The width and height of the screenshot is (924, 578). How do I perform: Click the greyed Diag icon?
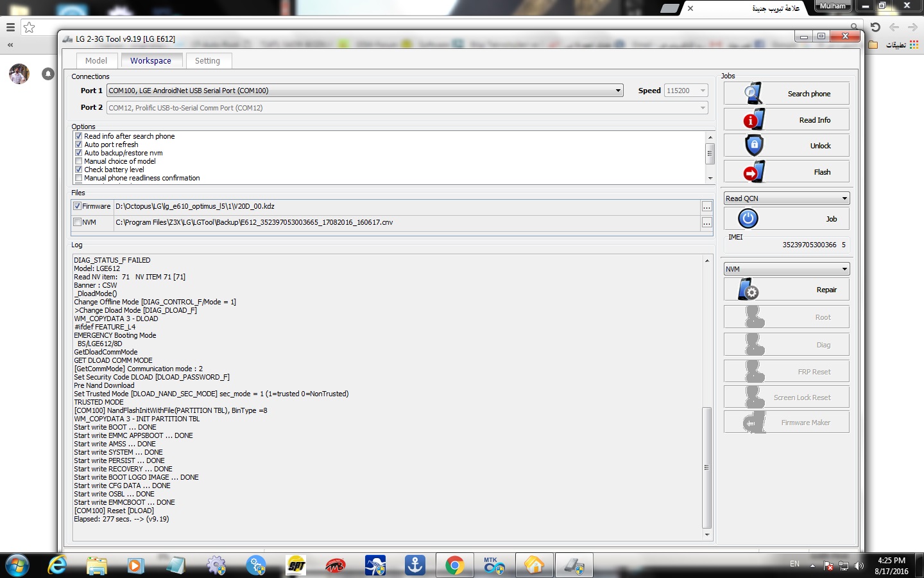[755, 345]
